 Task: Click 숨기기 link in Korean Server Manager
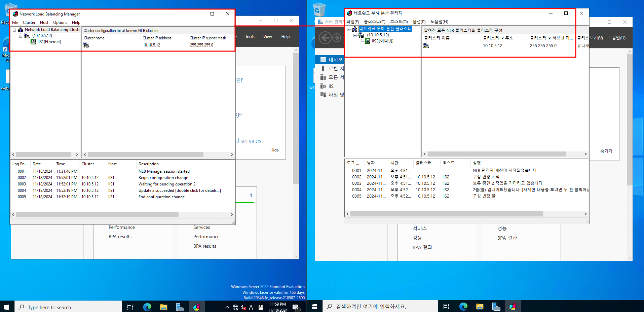[606, 151]
